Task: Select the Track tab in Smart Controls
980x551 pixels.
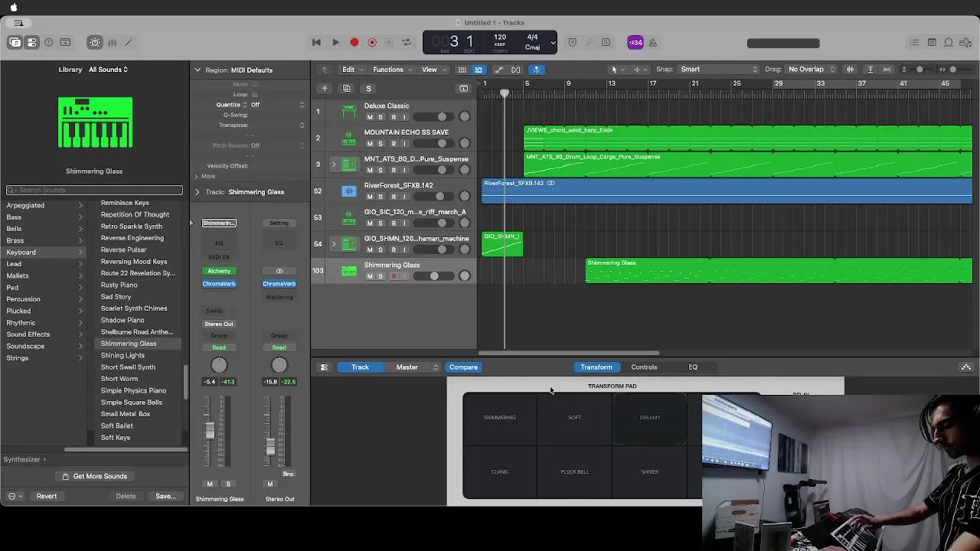Action: [360, 367]
